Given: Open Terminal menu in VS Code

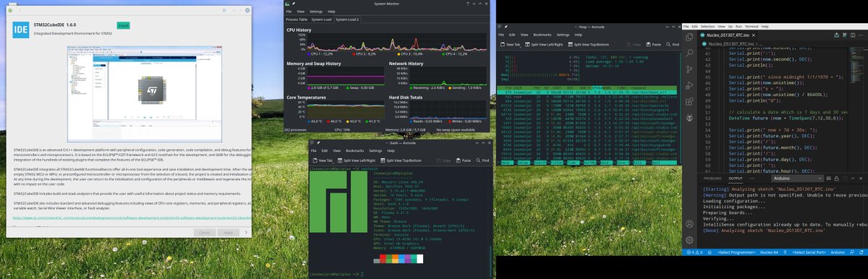Looking at the screenshot, I should (752, 27).
